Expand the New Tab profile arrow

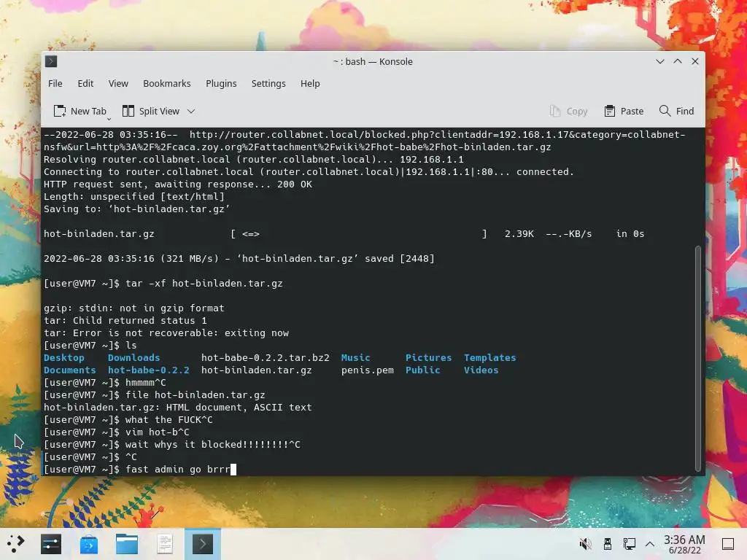109,118
